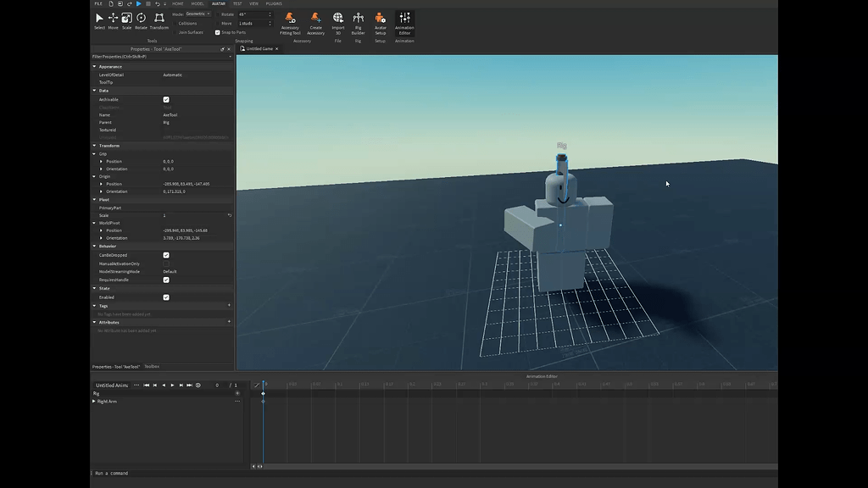Toggle the Snap to Parts checkbox
Viewport: 868px width, 488px height.
(217, 33)
